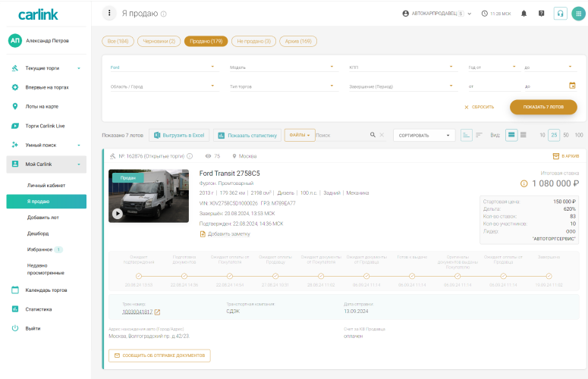Open the Тип торгов dropdown
588x379 pixels.
281,86
